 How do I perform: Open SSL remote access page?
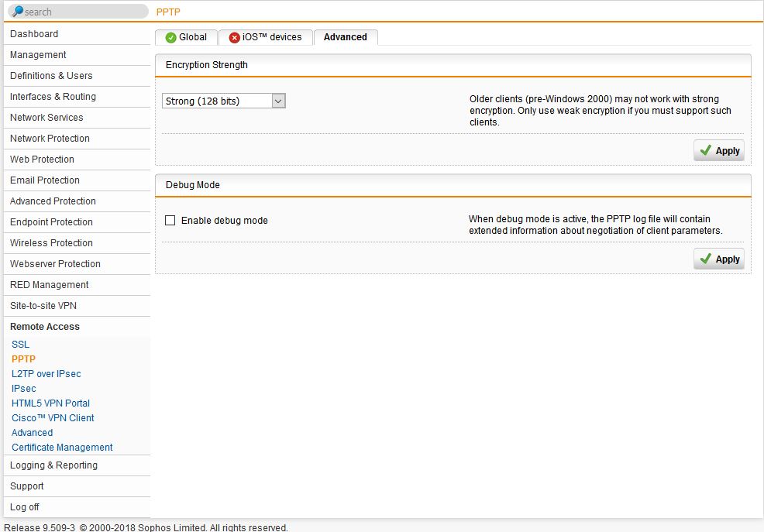click(20, 345)
